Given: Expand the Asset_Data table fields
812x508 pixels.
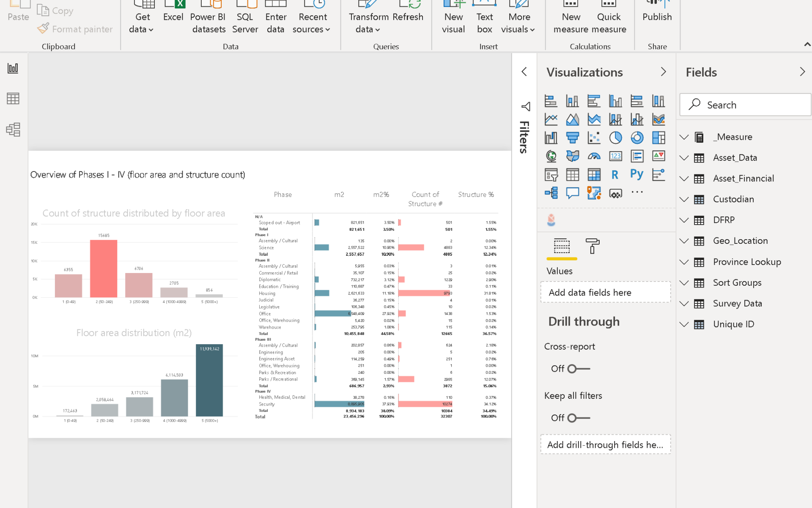Looking at the screenshot, I should tap(684, 158).
